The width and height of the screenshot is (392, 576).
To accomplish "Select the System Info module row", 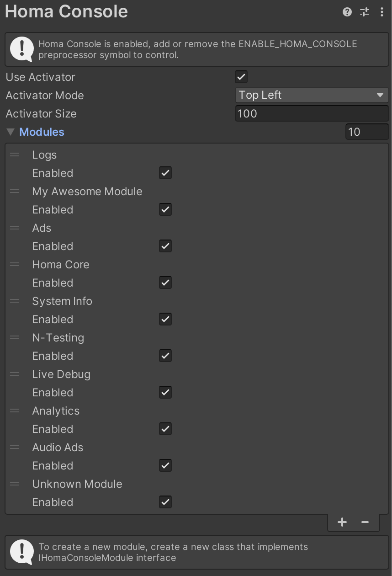I will coord(197,301).
